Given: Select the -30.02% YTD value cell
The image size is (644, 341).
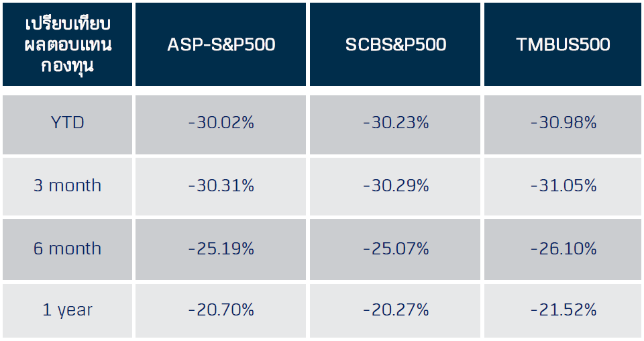Looking at the screenshot, I should point(221,124).
